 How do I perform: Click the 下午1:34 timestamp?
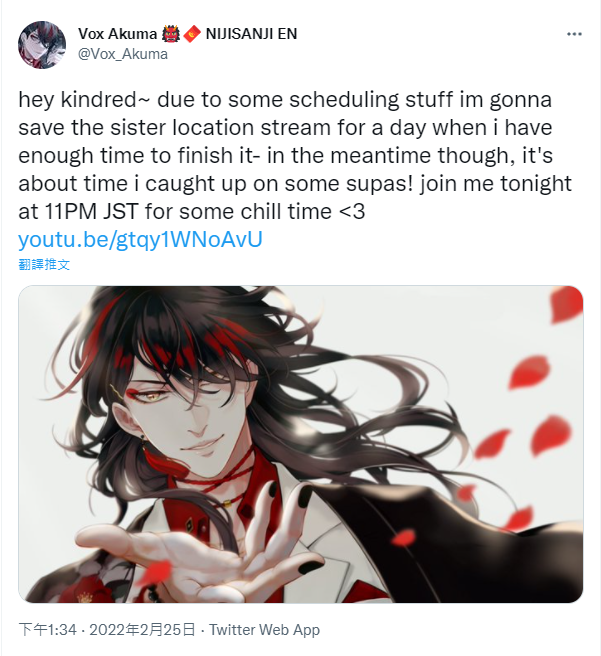coord(48,630)
